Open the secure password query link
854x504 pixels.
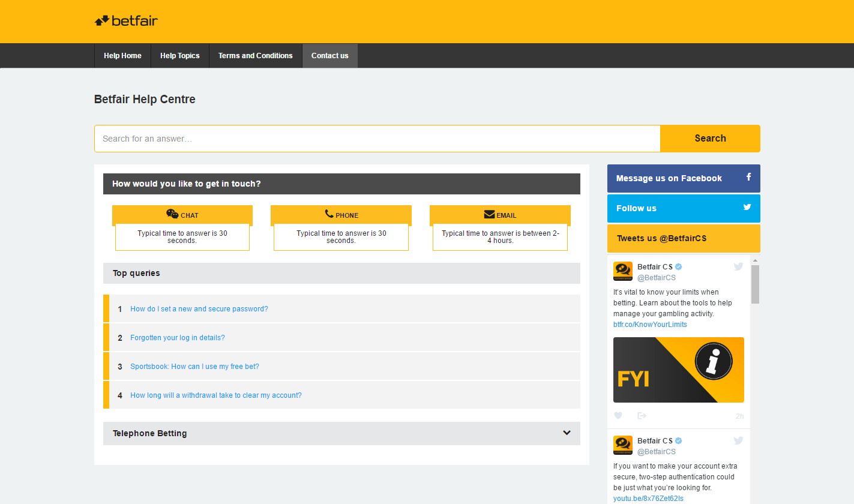click(199, 309)
